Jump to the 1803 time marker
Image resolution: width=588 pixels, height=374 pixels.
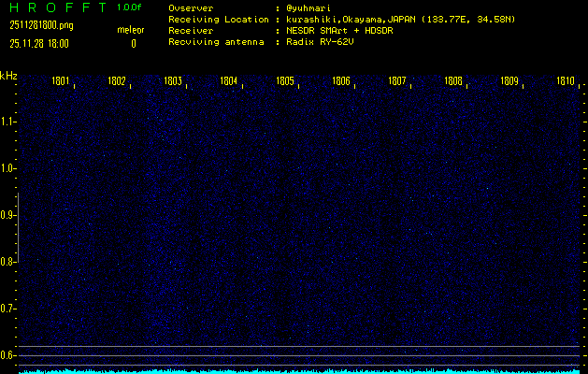pyautogui.click(x=173, y=81)
